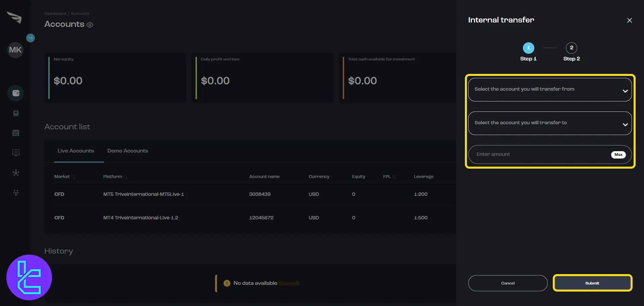The image size is (644, 306).
Task: Close the Internal transfer panel
Action: pyautogui.click(x=630, y=20)
